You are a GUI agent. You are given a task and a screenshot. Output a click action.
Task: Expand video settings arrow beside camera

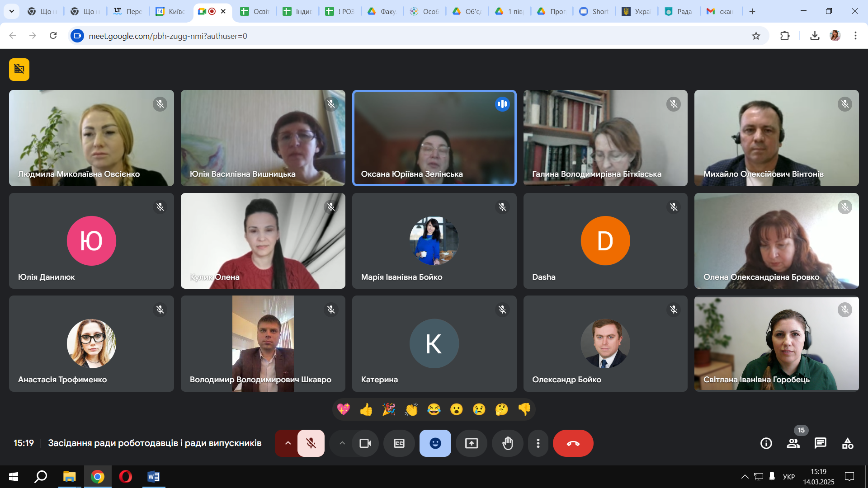(x=342, y=443)
